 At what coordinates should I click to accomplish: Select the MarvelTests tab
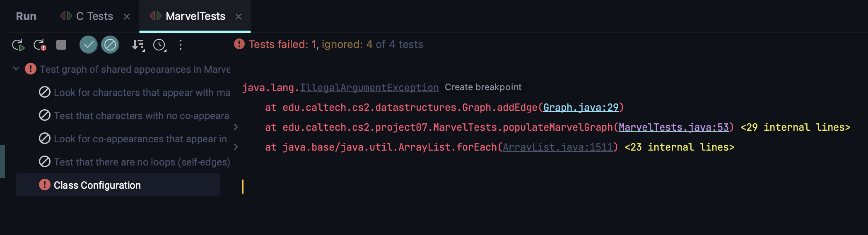(195, 16)
